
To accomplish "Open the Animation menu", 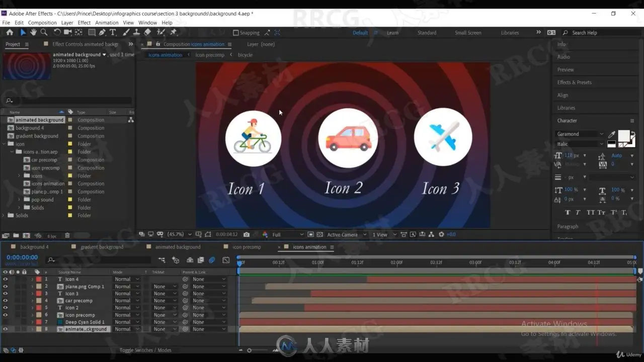I will pos(107,23).
